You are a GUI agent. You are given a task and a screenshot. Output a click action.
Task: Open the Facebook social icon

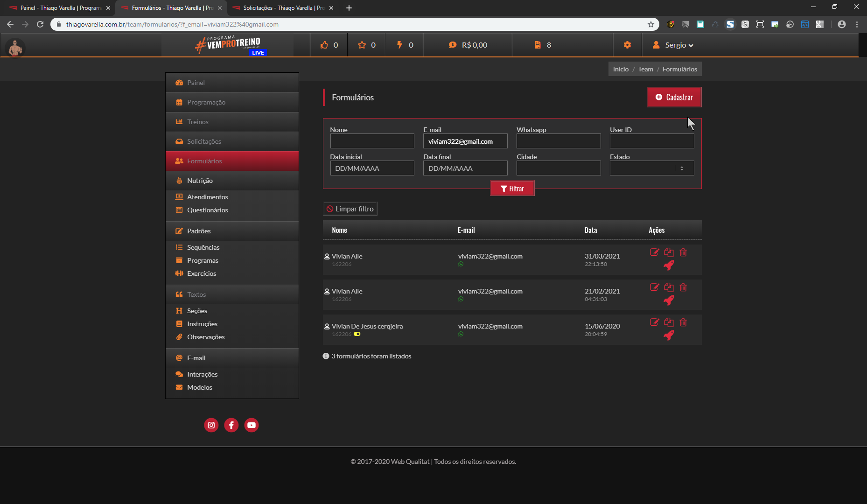[231, 425]
